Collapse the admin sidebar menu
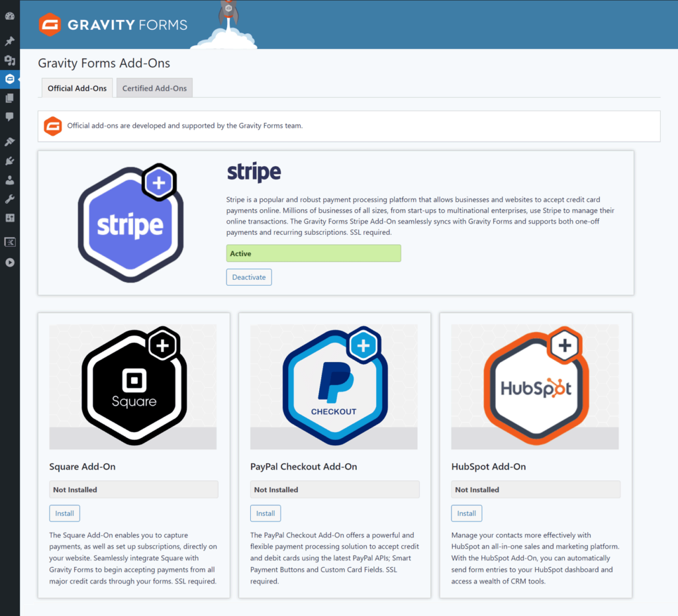This screenshot has width=678, height=616. click(10, 261)
